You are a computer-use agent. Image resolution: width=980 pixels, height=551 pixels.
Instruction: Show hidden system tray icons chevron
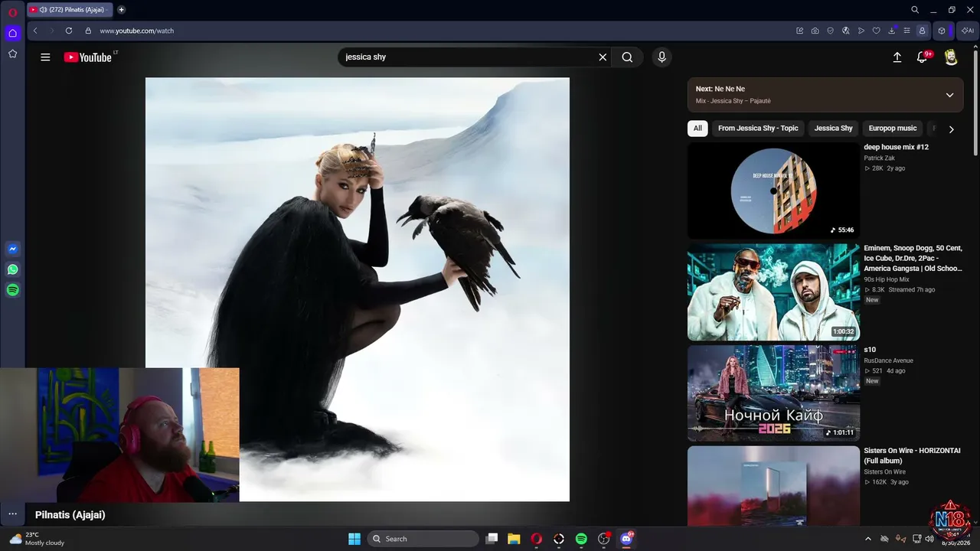[867, 539]
